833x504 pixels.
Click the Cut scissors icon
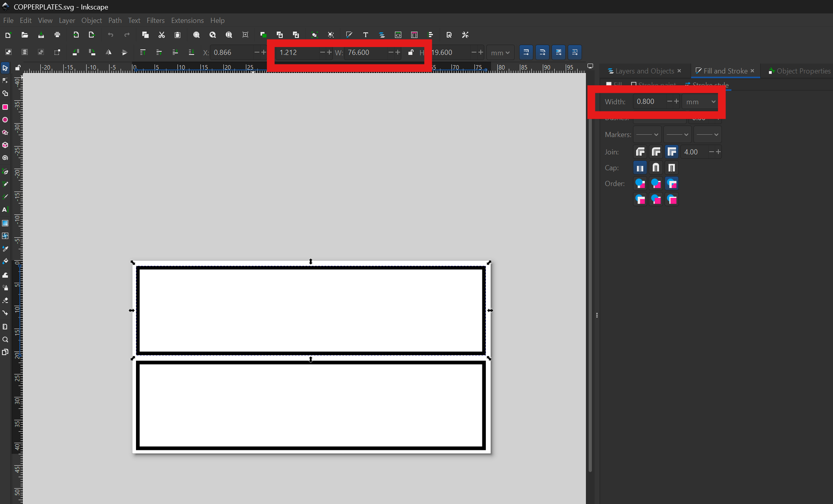162,35
